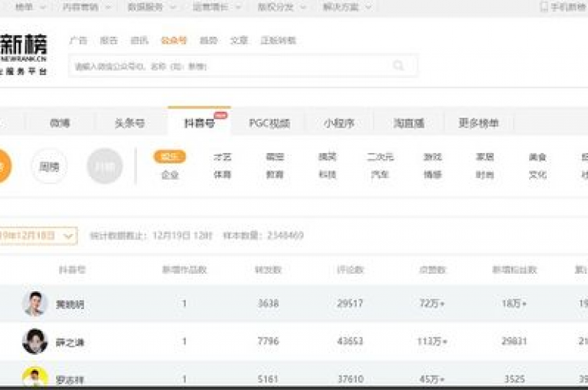The image size is (588, 390).
Task: Switch to the 头条号 ranking tab
Action: pos(129,123)
